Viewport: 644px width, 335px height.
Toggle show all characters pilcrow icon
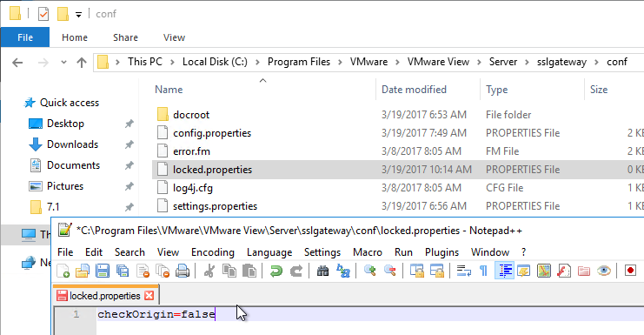[x=484, y=271]
